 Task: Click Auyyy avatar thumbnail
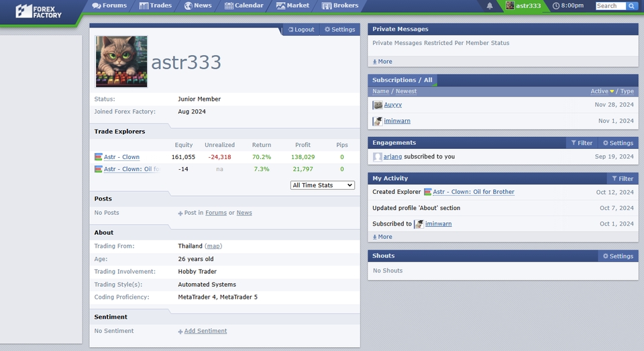(378, 105)
